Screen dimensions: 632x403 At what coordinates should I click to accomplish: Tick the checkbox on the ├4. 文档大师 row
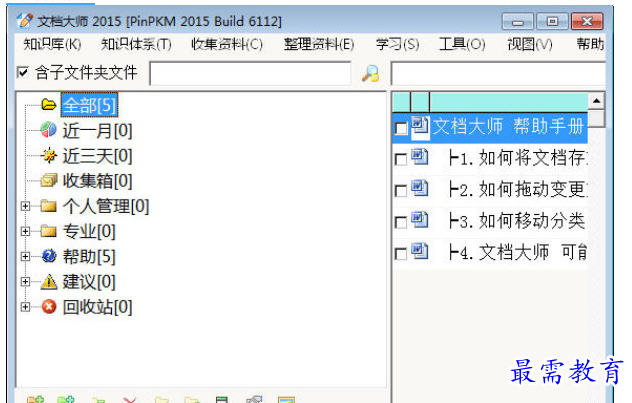coord(401,254)
